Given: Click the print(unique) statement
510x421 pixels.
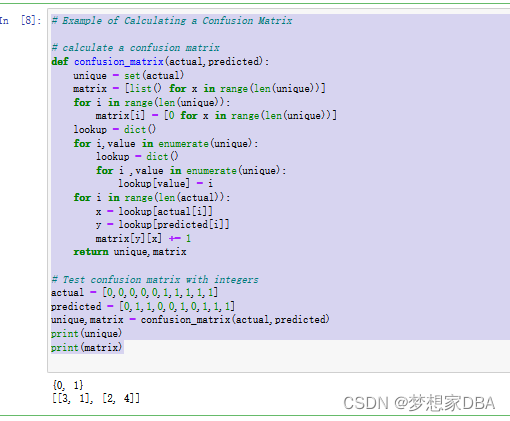Looking at the screenshot, I should click(87, 333).
